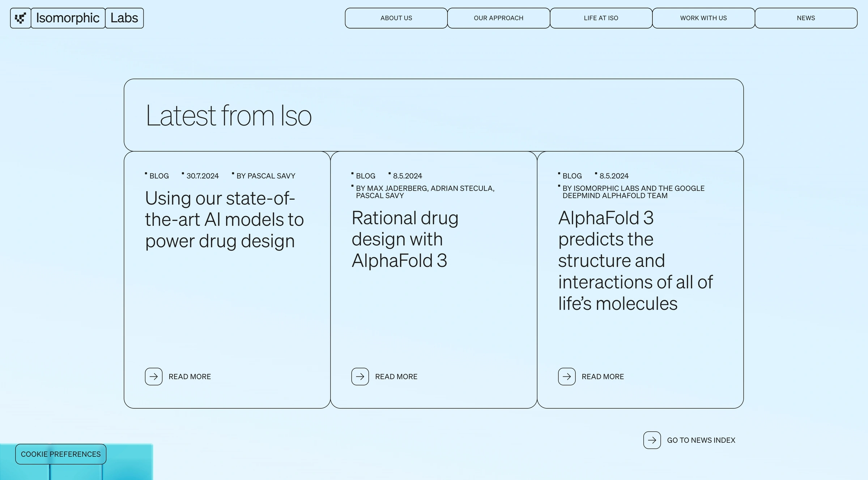Read more on Pascal Savy's AI models post
Image resolution: width=868 pixels, height=480 pixels.
click(x=190, y=377)
